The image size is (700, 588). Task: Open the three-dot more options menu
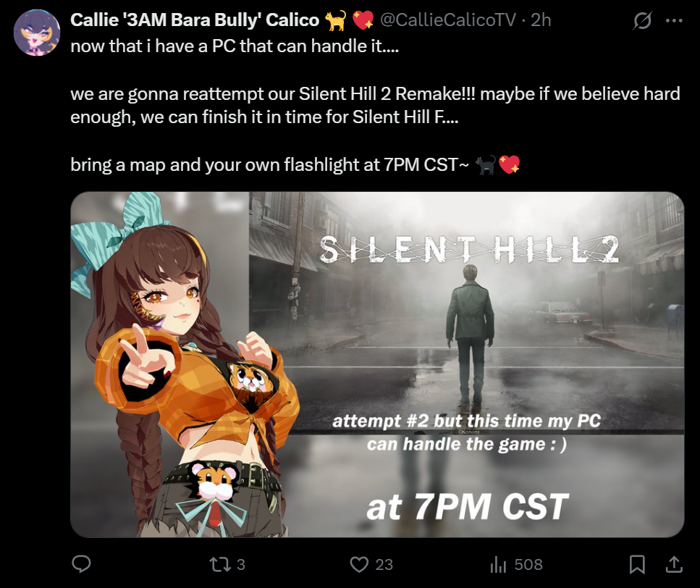pyautogui.click(x=674, y=20)
